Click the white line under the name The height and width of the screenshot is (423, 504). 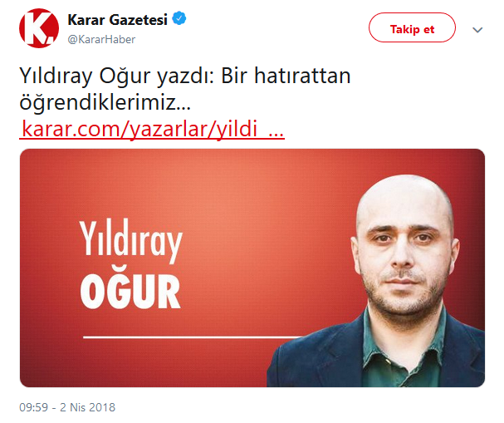pyautogui.click(x=192, y=337)
